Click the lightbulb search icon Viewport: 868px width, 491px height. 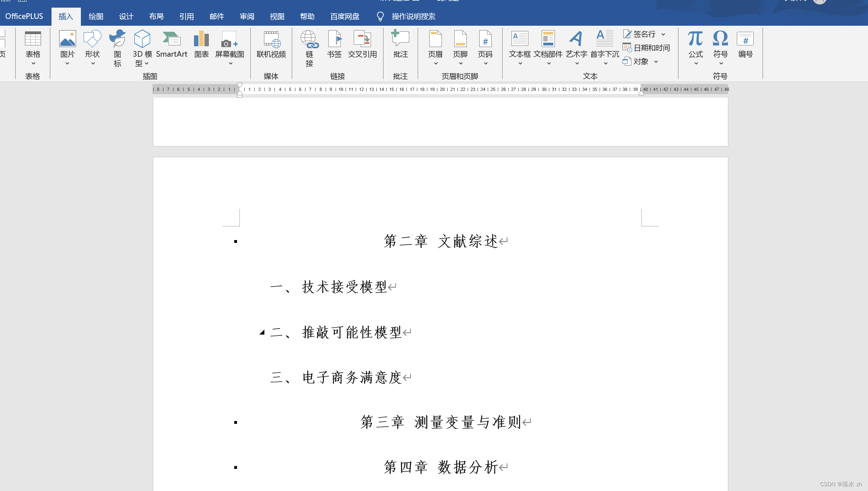pos(380,16)
